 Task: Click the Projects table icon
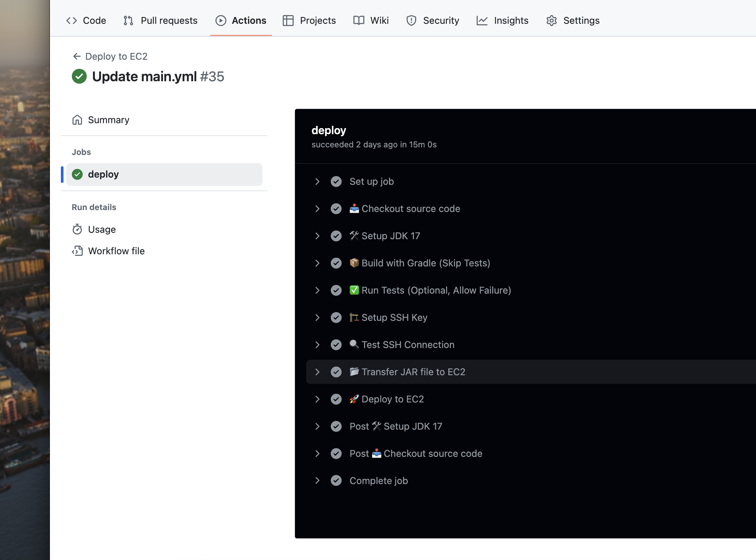coord(288,20)
